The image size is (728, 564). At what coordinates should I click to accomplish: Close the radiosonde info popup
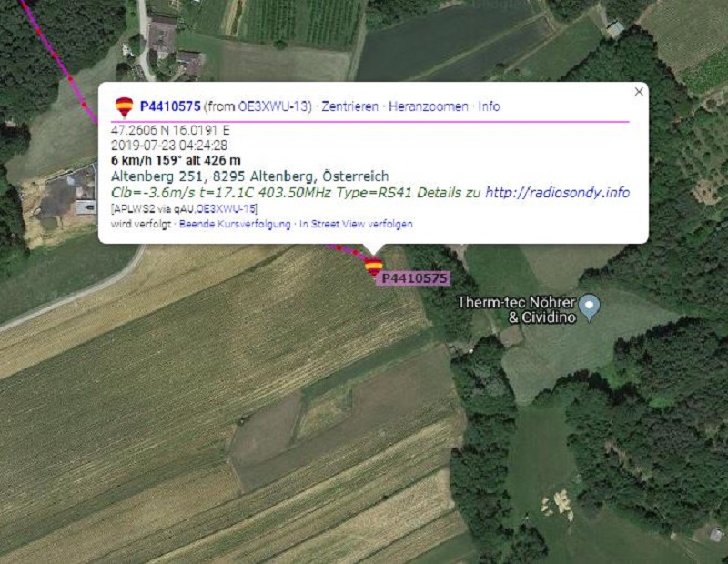click(x=639, y=92)
